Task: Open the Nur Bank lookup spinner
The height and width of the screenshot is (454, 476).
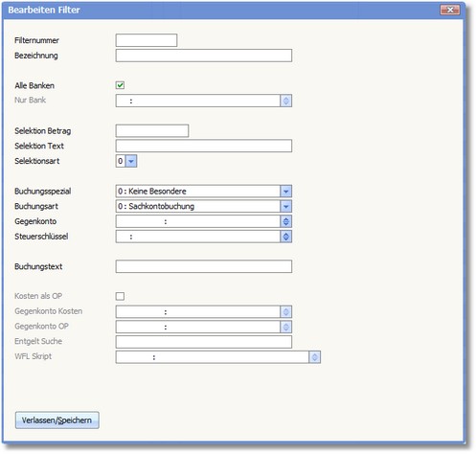Action: (285, 101)
